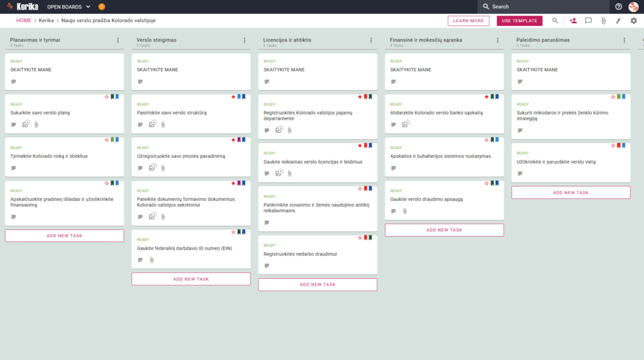Toggle the star on Patikrinkite zonavimo card
This screenshot has height=360, width=644.
pos(360,189)
